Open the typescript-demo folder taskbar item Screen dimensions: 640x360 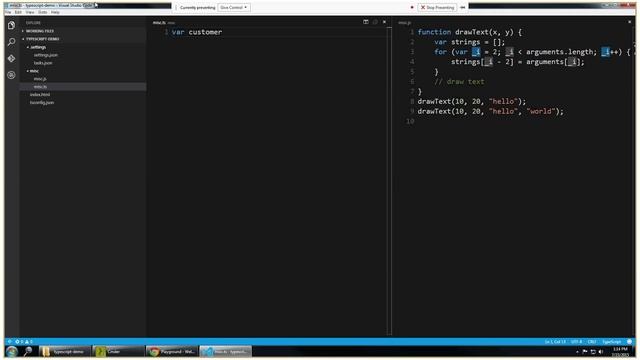click(x=64, y=351)
